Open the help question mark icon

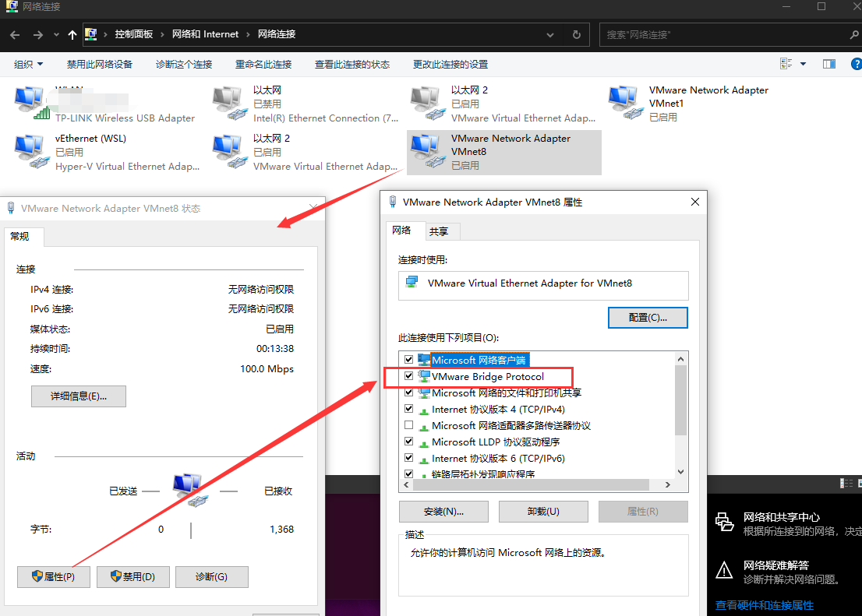[856, 65]
